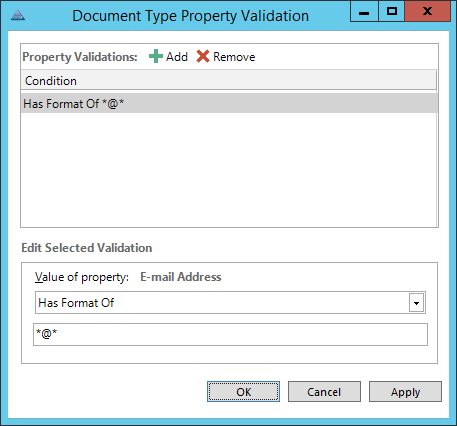Viewport: 457px width, 426px height.
Task: Open the Has Format Of dropdown arrow
Action: [416, 303]
